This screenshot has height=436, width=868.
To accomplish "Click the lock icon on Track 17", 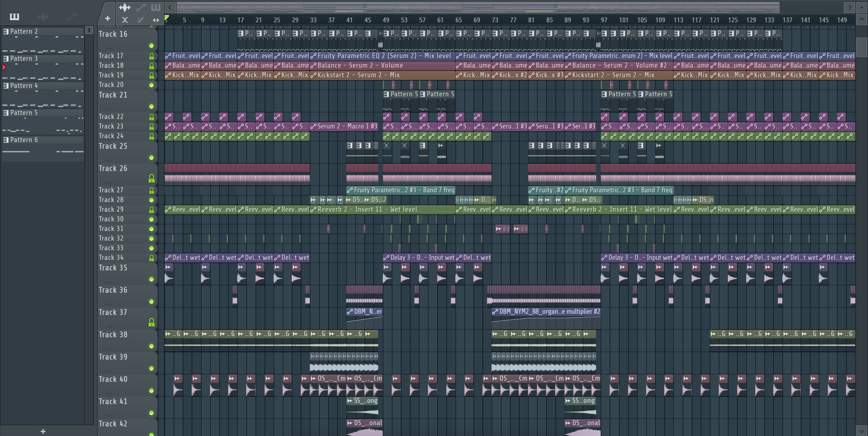I will click(x=152, y=56).
